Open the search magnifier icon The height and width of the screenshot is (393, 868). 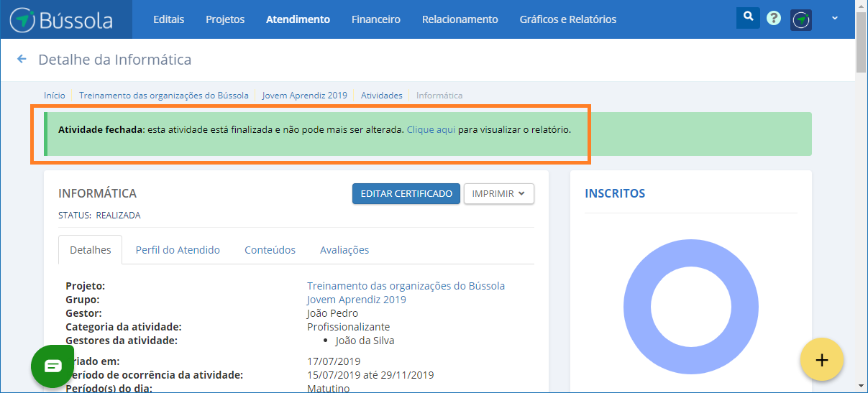748,17
